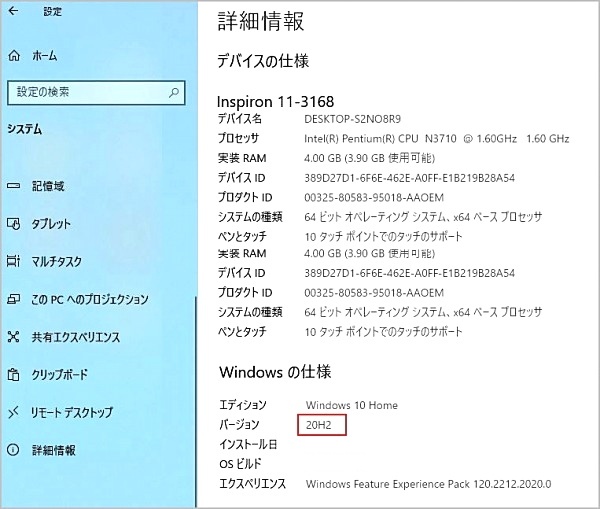Open the タブレット settings page
This screenshot has height=509, width=600.
click(51, 224)
